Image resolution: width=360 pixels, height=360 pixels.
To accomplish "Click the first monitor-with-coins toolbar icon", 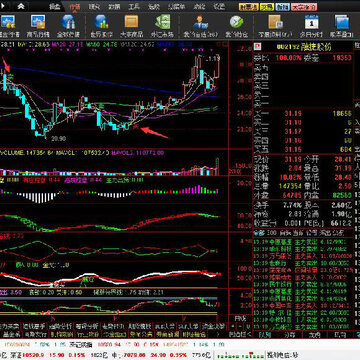I will pyautogui.click(x=8, y=22).
